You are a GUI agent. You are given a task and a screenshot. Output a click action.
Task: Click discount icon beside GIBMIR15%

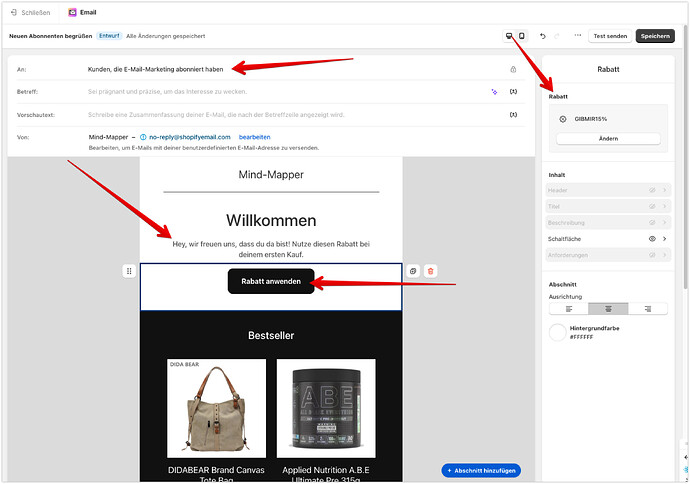tap(563, 119)
